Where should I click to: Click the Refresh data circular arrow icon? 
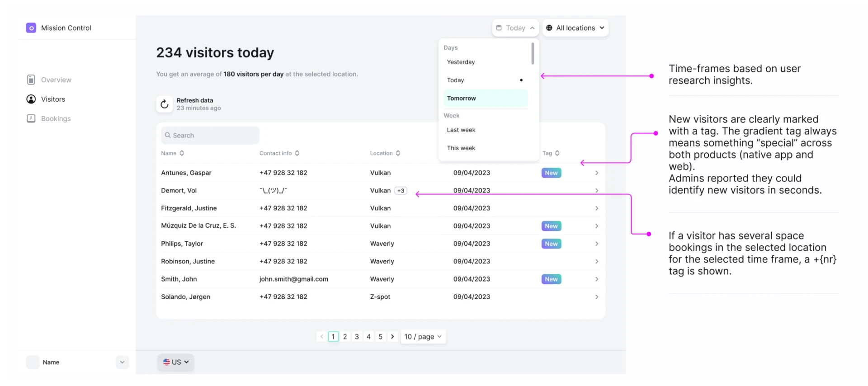[165, 104]
